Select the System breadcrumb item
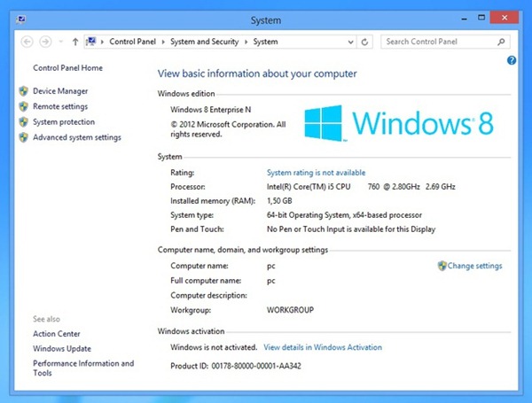 (x=266, y=42)
